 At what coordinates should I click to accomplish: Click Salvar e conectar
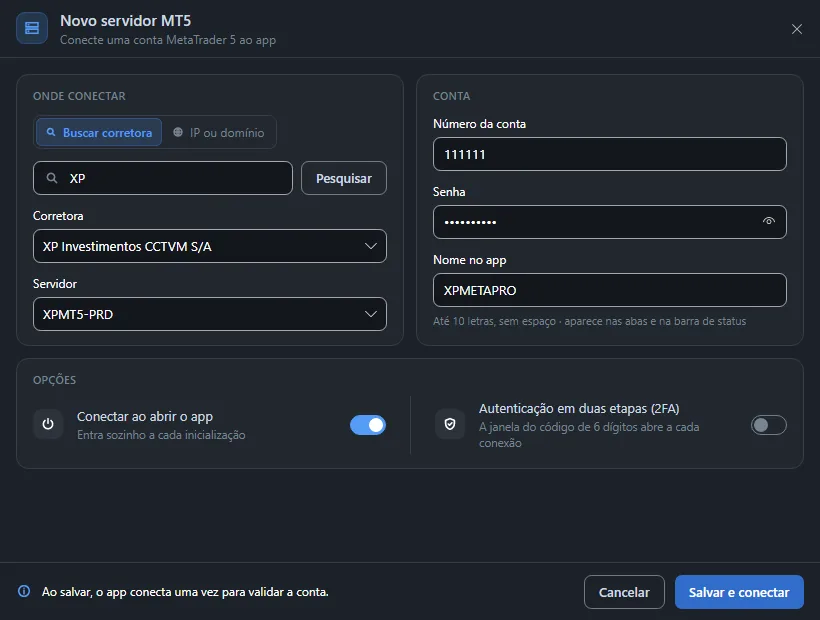(x=739, y=592)
